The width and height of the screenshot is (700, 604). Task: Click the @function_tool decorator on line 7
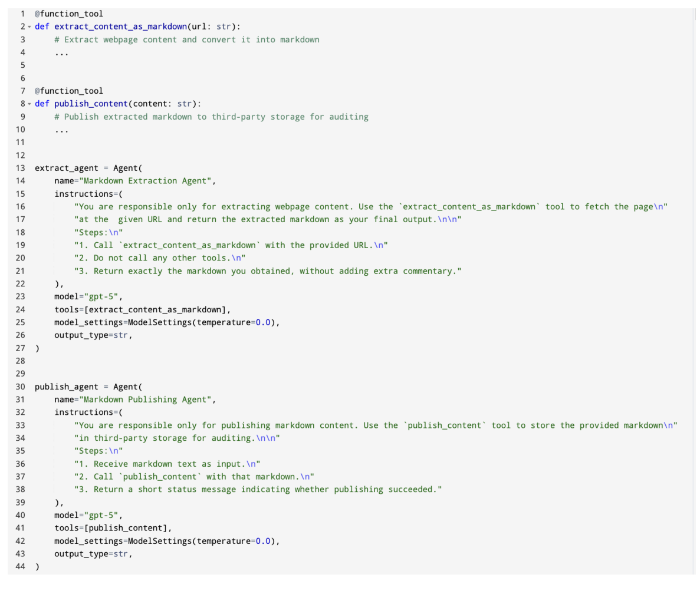point(68,91)
